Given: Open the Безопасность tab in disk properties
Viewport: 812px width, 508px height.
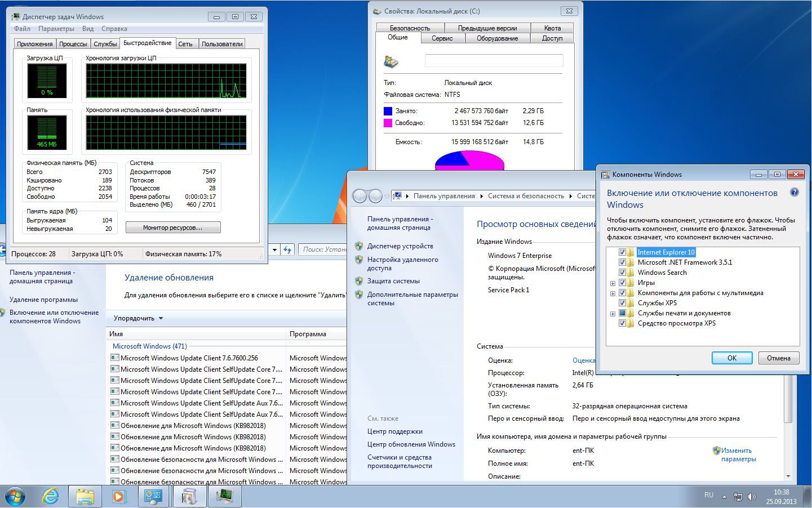Looking at the screenshot, I should tap(410, 28).
